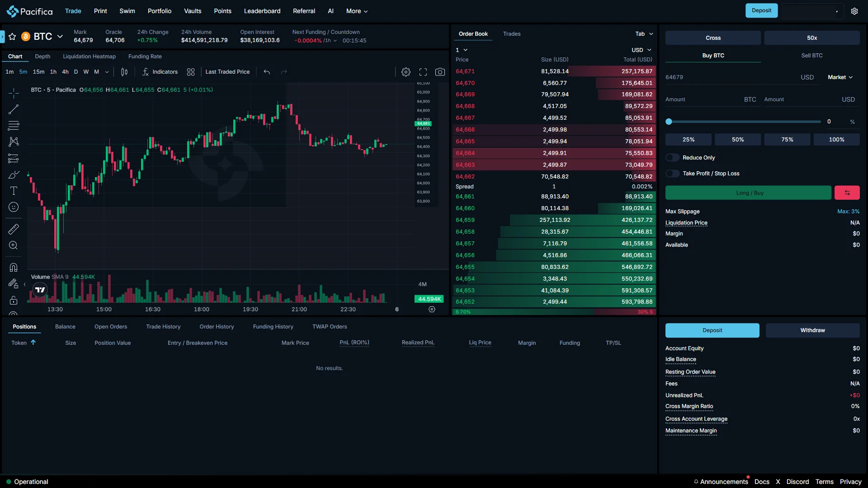Choose 25% amount preset
The image size is (868, 488).
[x=688, y=140]
